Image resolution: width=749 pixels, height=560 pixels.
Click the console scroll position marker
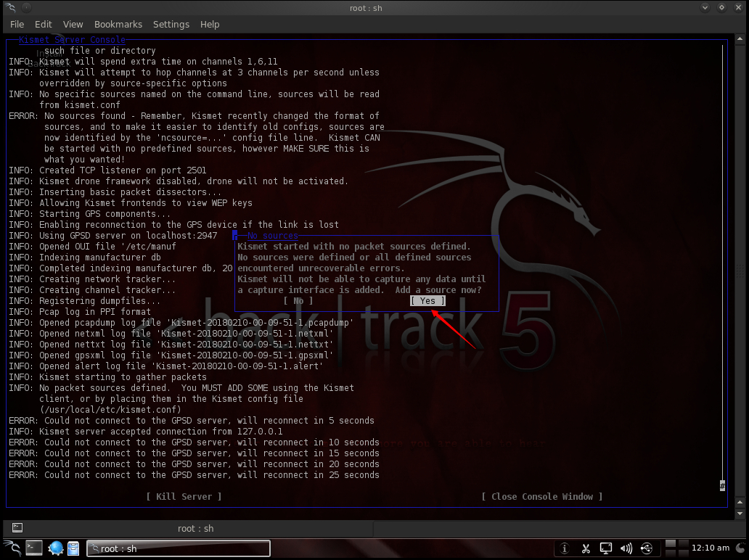point(722,485)
